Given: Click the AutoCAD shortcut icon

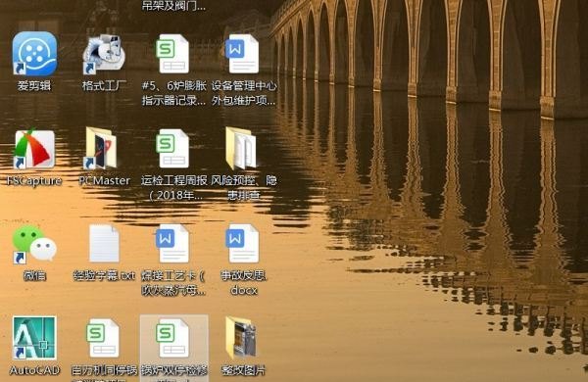Looking at the screenshot, I should 34,338.
